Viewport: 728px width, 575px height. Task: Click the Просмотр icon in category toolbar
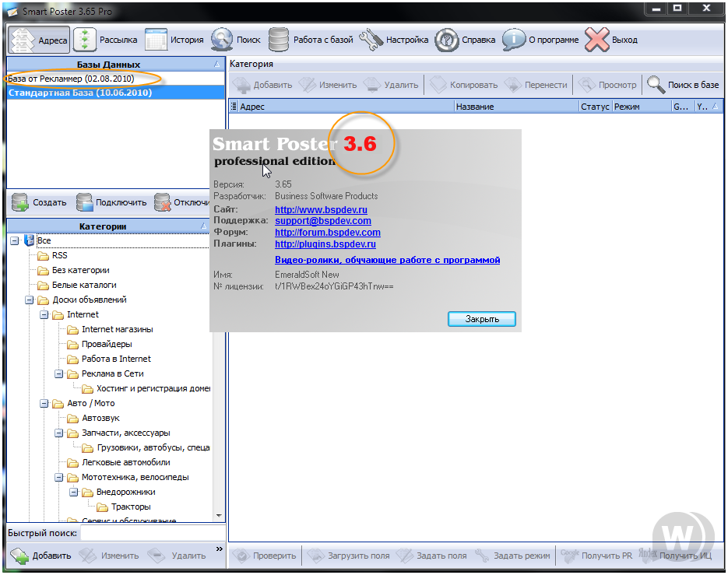(587, 85)
